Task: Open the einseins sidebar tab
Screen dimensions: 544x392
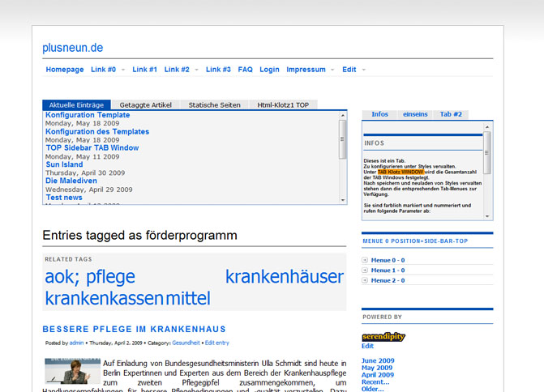Action: pyautogui.click(x=414, y=114)
